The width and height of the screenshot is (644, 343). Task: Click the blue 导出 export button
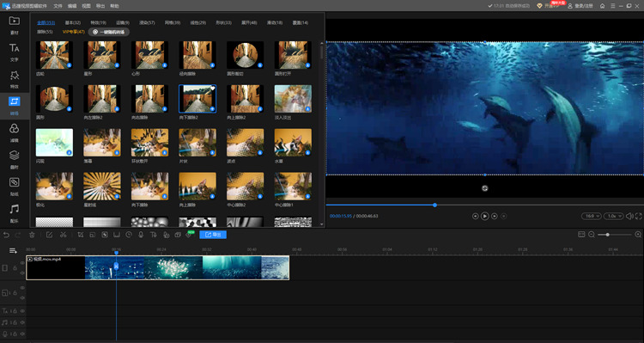213,235
